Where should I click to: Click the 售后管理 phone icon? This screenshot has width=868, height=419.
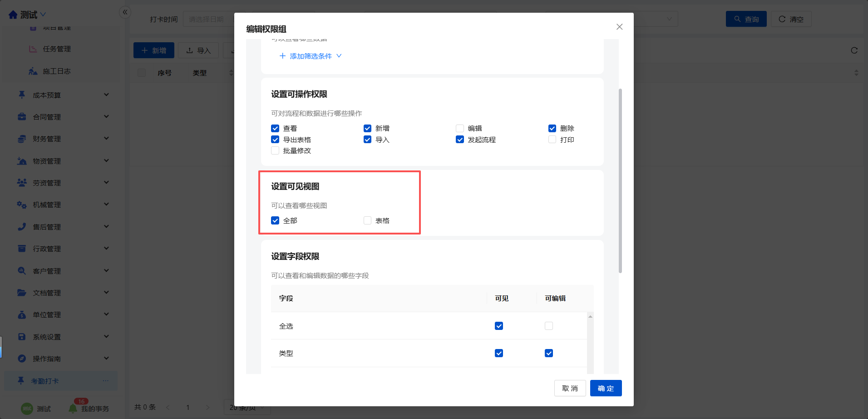pos(22,227)
